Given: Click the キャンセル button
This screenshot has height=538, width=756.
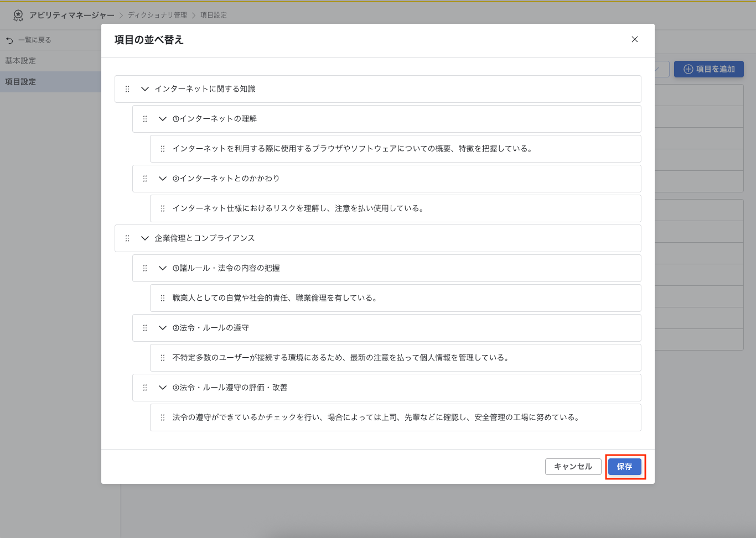Looking at the screenshot, I should (x=573, y=467).
